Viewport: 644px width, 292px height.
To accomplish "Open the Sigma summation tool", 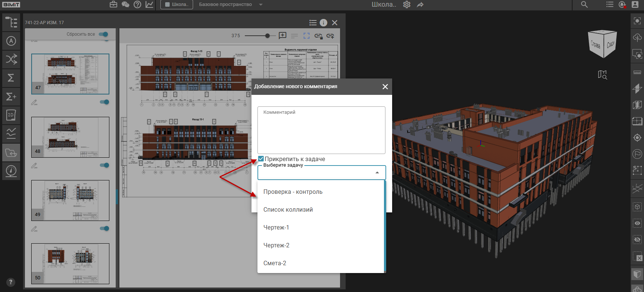I will click(11, 78).
